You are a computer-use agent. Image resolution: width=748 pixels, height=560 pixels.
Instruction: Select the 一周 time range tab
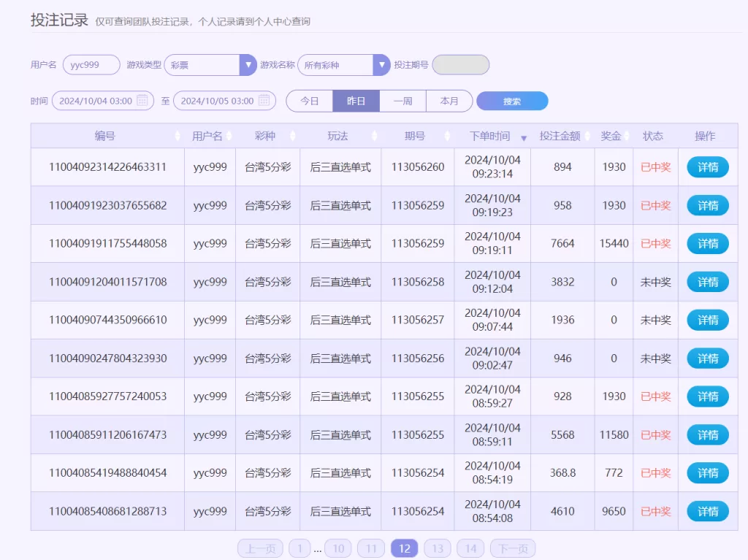402,101
